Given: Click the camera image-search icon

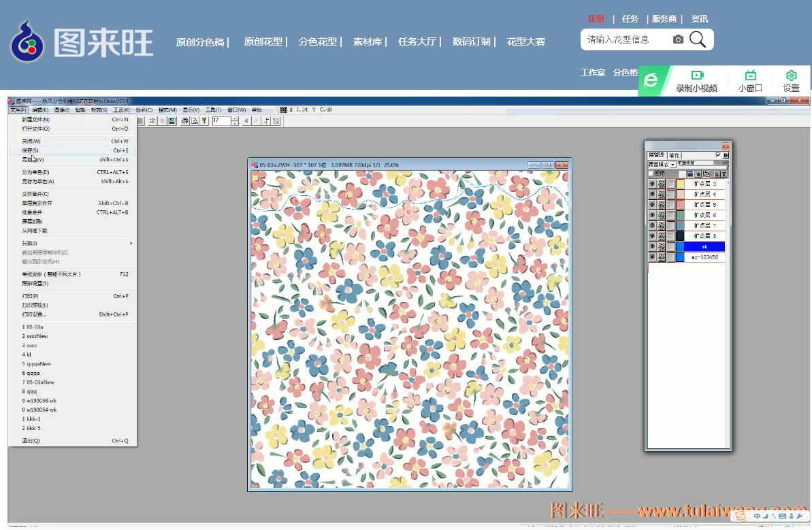Looking at the screenshot, I should tap(678, 39).
